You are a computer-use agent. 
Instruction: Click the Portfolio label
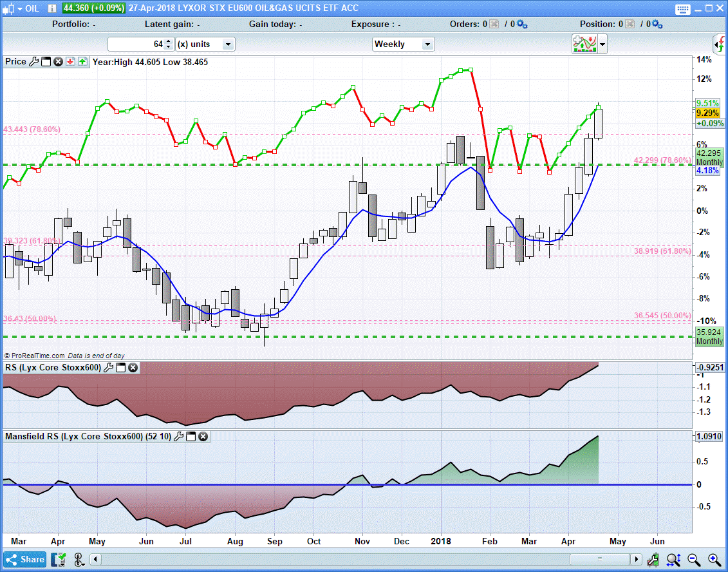(x=71, y=24)
